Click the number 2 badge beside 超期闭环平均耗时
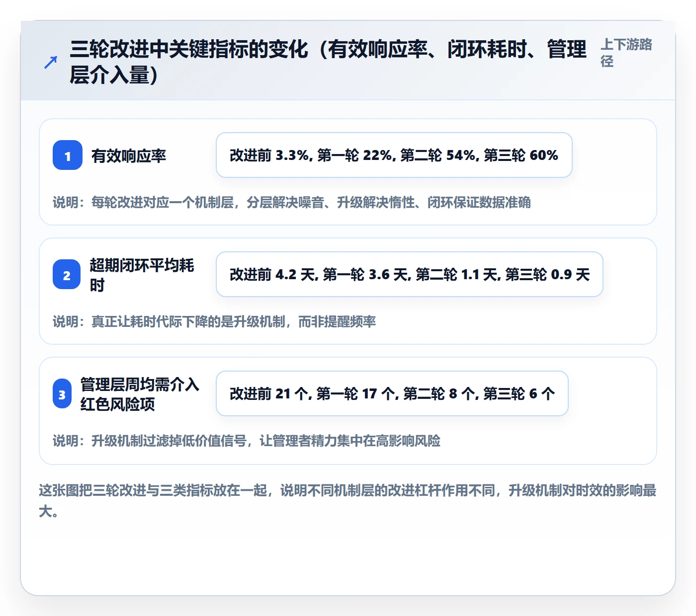The height and width of the screenshot is (616, 696). click(x=67, y=274)
